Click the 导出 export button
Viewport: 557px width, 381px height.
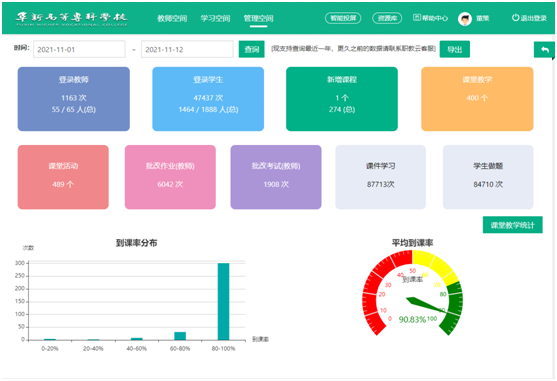click(455, 49)
